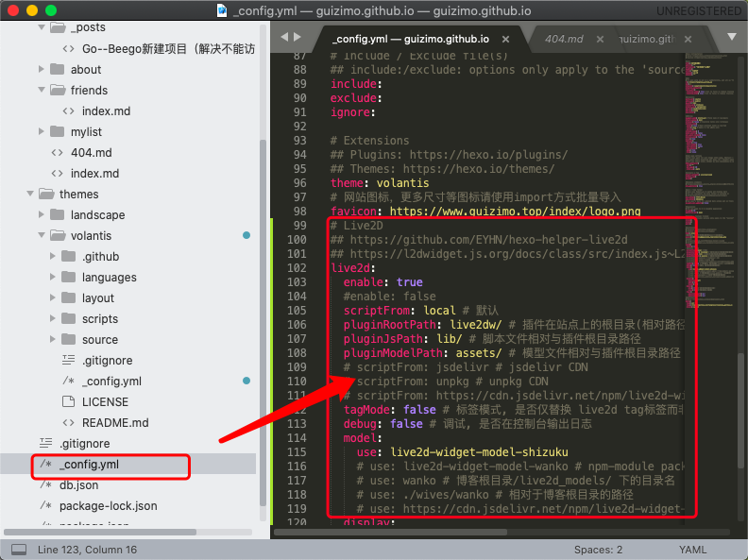Click the scripts folder icon
The image size is (748, 560).
69,318
